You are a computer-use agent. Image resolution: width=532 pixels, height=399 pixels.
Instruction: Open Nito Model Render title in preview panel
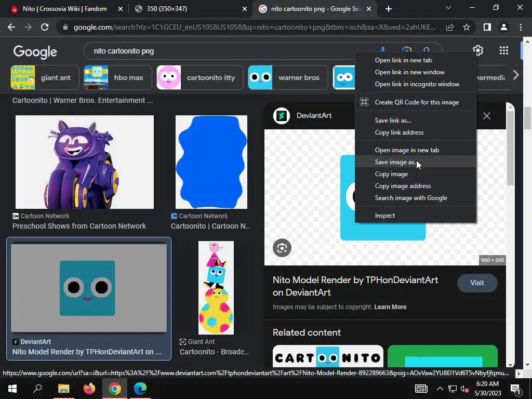pyautogui.click(x=355, y=286)
